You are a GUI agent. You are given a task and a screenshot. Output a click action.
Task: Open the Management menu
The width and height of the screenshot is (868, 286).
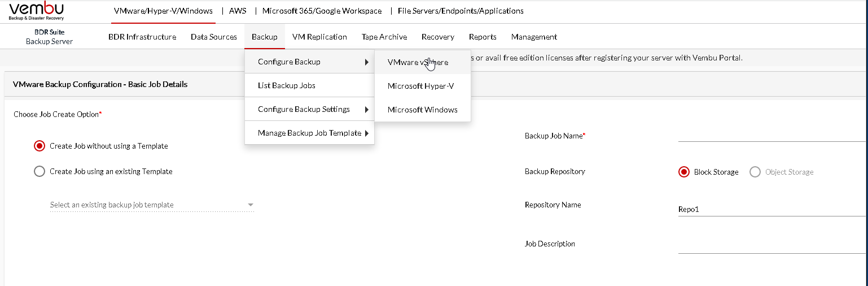pos(534,37)
